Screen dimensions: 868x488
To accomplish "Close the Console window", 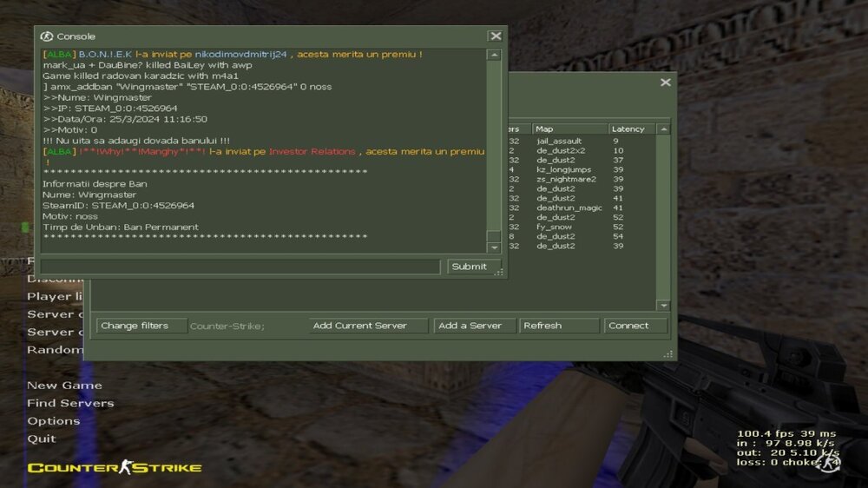I will (495, 36).
